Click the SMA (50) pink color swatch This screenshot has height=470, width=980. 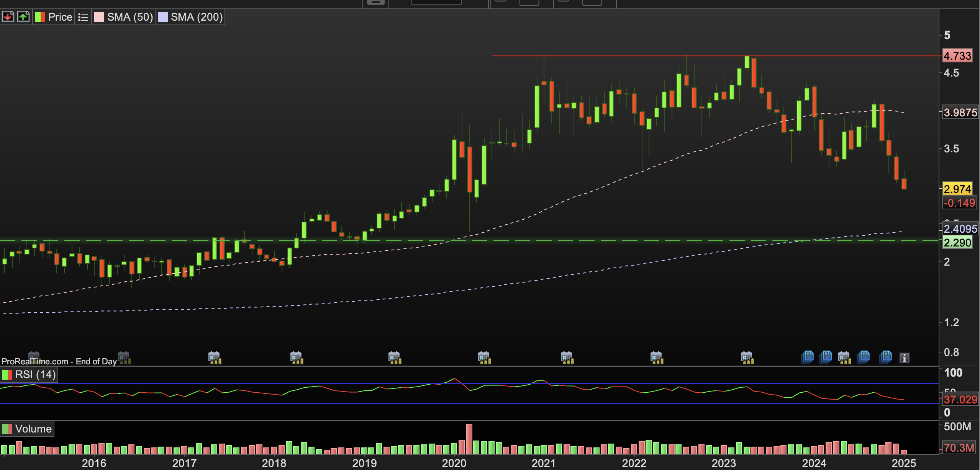99,17
